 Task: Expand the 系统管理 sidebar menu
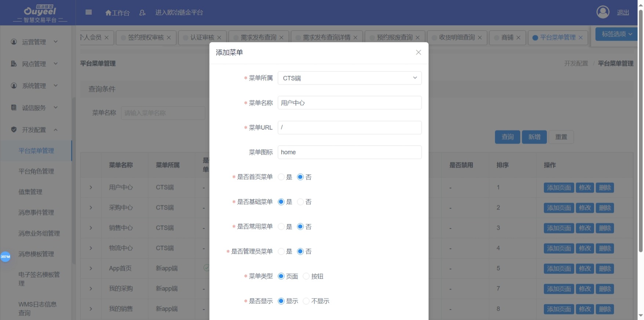(x=36, y=86)
